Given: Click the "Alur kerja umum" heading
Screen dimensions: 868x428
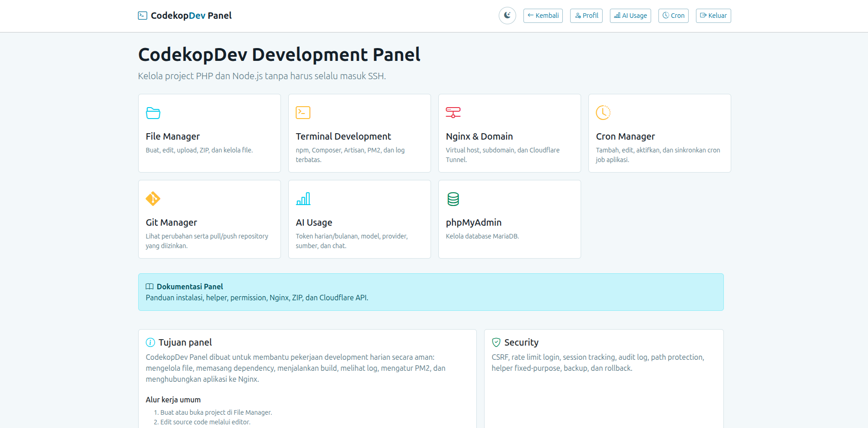Looking at the screenshot, I should click(x=173, y=400).
